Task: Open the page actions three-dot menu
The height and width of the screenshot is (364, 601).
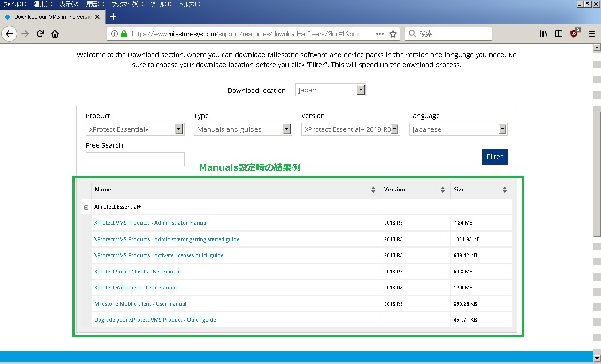Action: click(x=380, y=34)
